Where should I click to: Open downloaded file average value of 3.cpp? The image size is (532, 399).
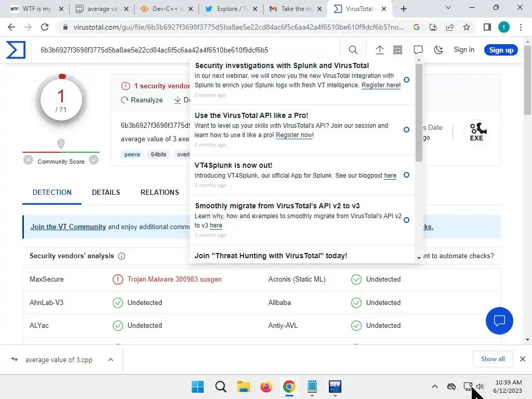[x=58, y=360]
